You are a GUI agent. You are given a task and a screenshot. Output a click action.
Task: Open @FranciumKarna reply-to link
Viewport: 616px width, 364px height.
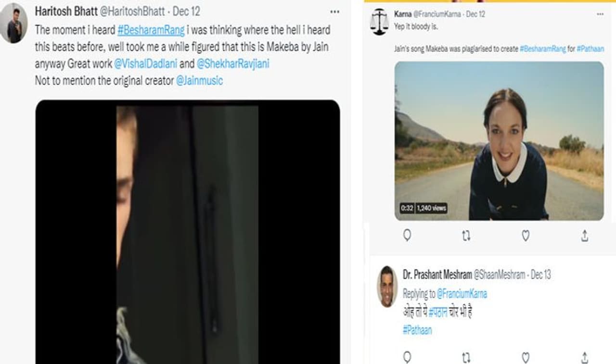point(462,293)
